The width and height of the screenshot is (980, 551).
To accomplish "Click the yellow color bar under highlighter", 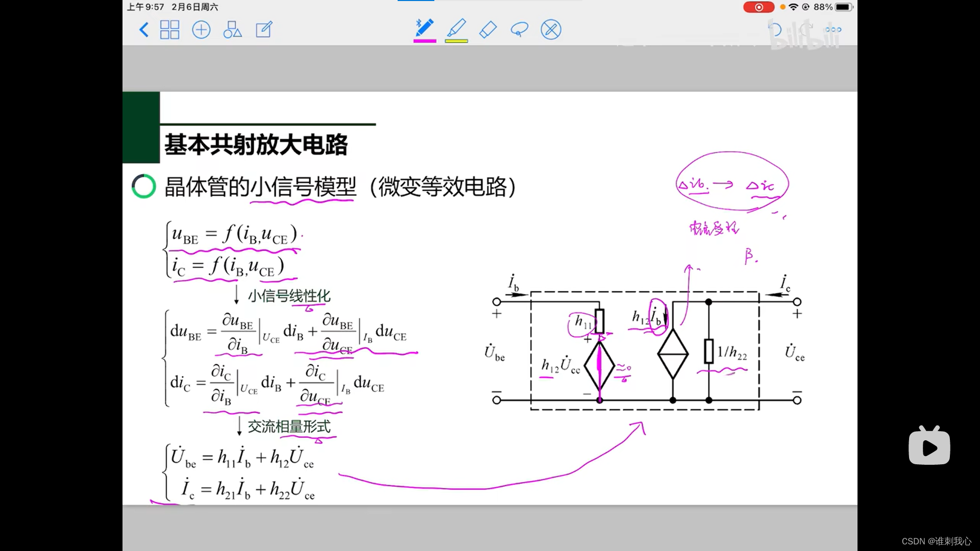I will [456, 41].
